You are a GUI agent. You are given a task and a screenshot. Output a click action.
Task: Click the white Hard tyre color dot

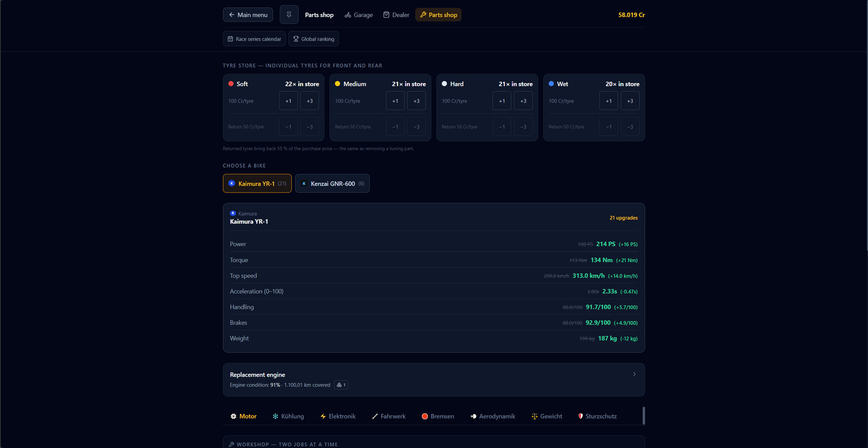click(x=444, y=84)
